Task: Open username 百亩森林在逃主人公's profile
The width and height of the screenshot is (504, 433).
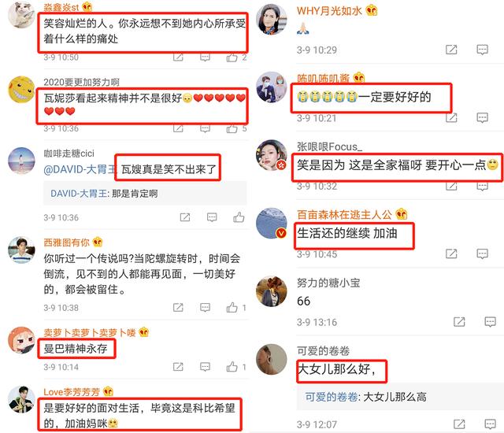Action: (344, 215)
